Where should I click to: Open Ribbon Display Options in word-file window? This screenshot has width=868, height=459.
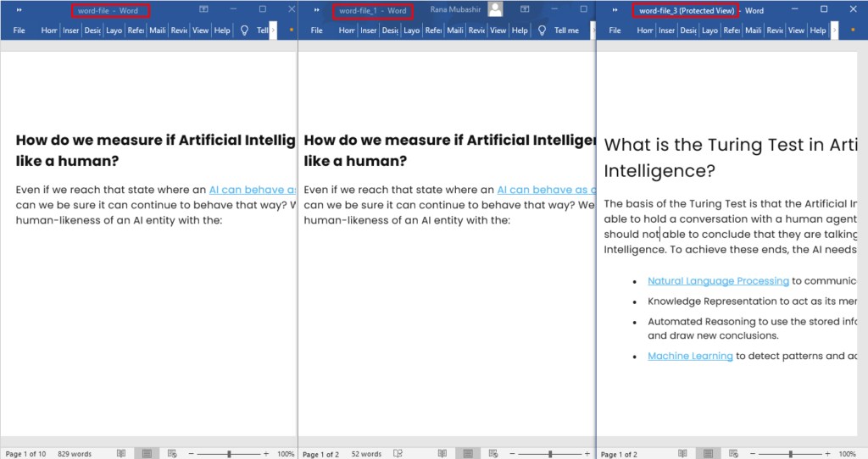203,9
